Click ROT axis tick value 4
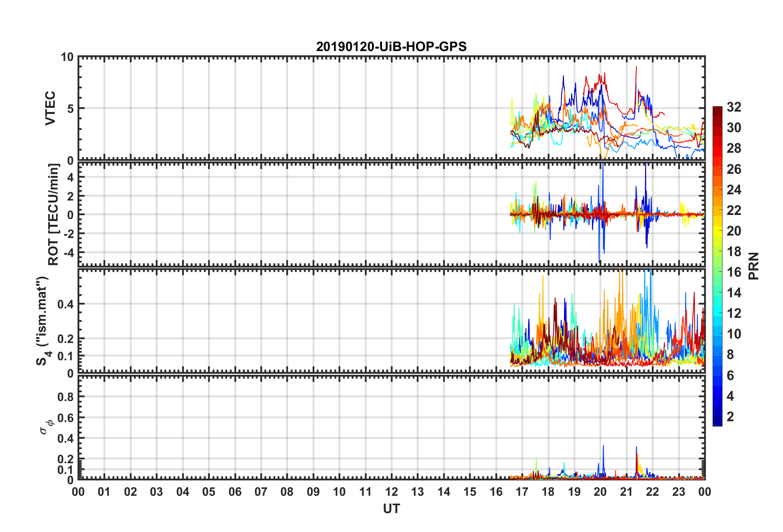 [70, 177]
